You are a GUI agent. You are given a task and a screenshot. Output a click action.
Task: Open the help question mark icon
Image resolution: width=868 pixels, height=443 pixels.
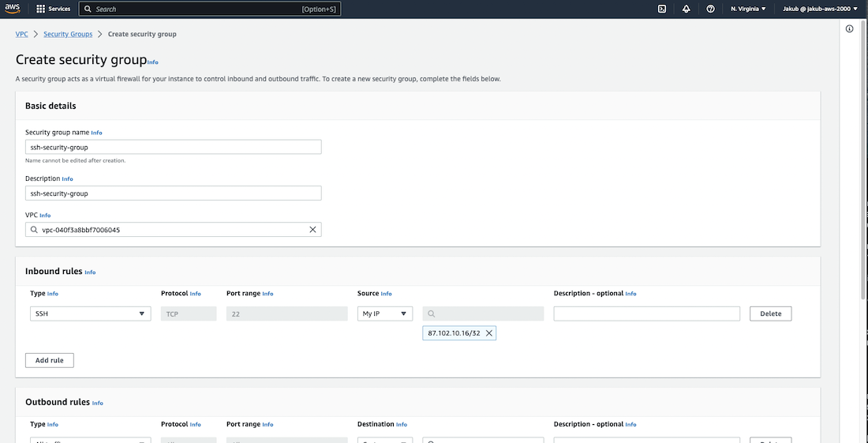pos(710,9)
